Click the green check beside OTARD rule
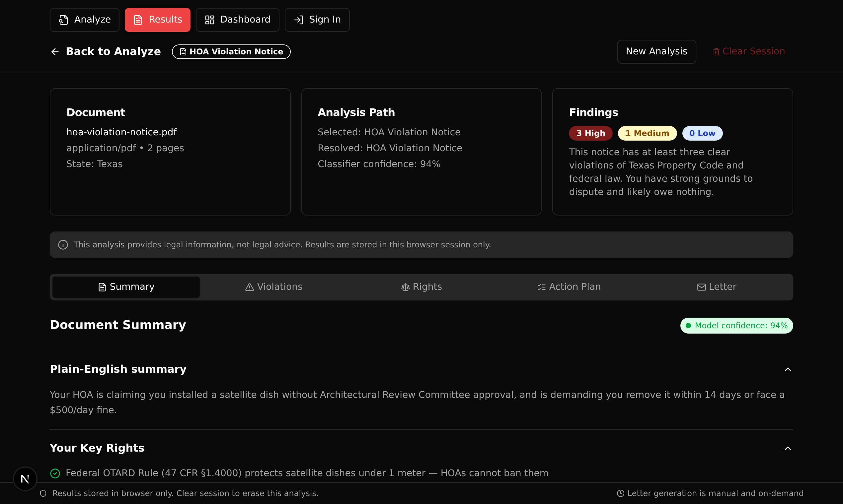The image size is (843, 504). [55, 473]
